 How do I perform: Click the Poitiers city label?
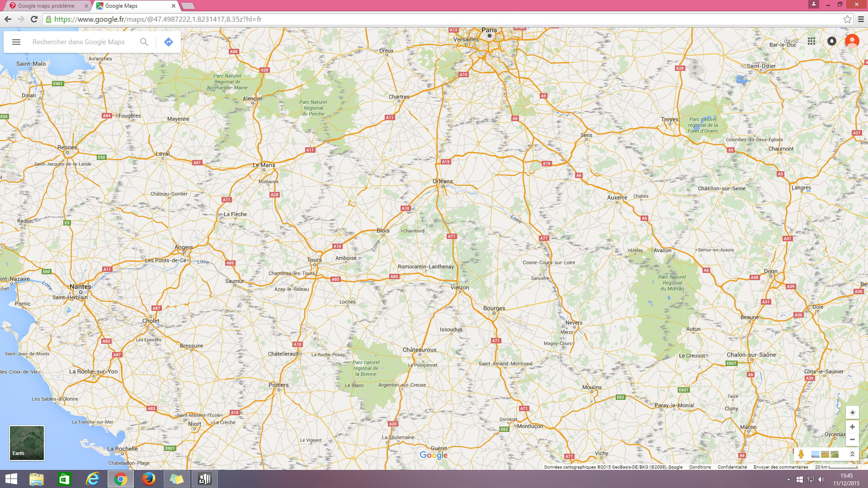coord(278,385)
